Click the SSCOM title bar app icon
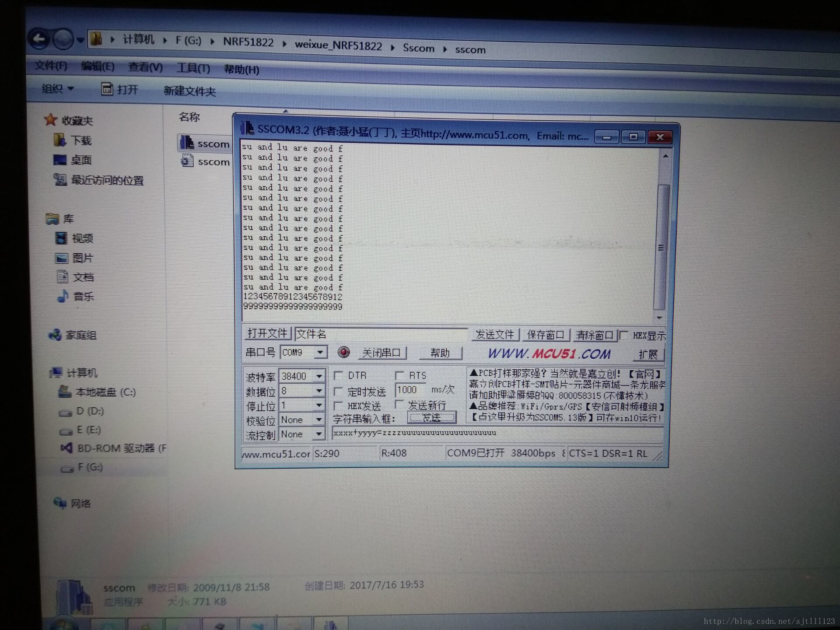 (x=247, y=128)
